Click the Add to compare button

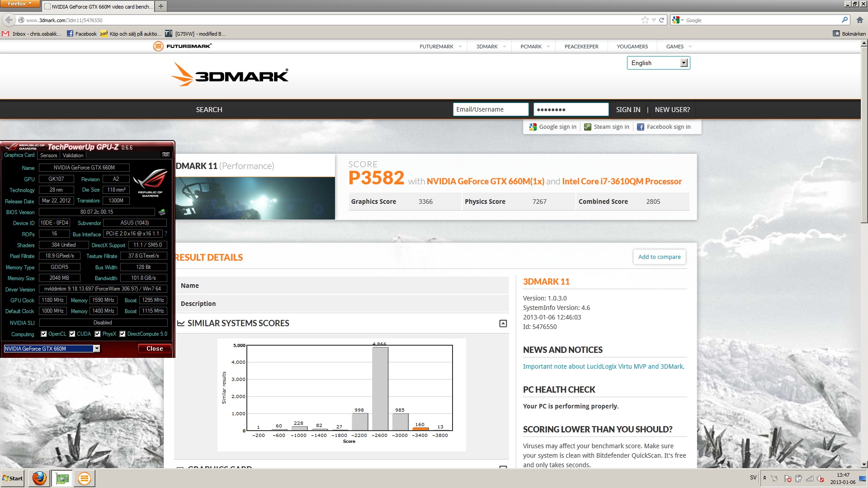659,257
